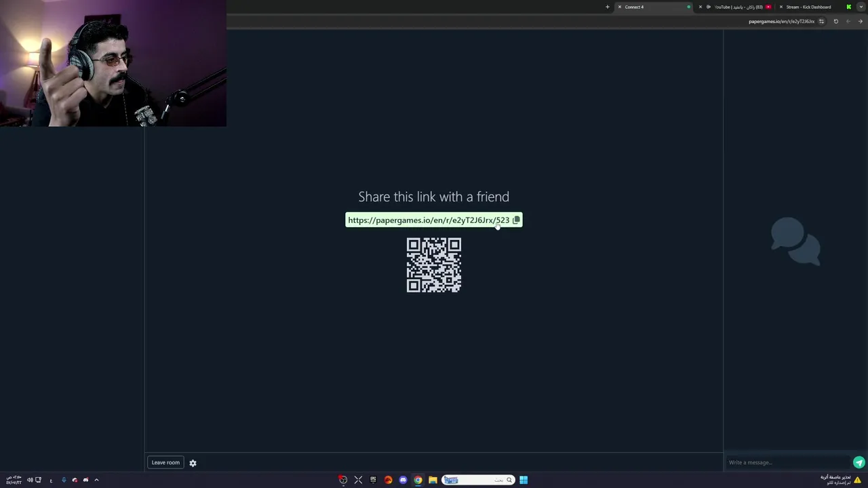Open File Explorer from the taskbar
868x488 pixels.
(433, 480)
